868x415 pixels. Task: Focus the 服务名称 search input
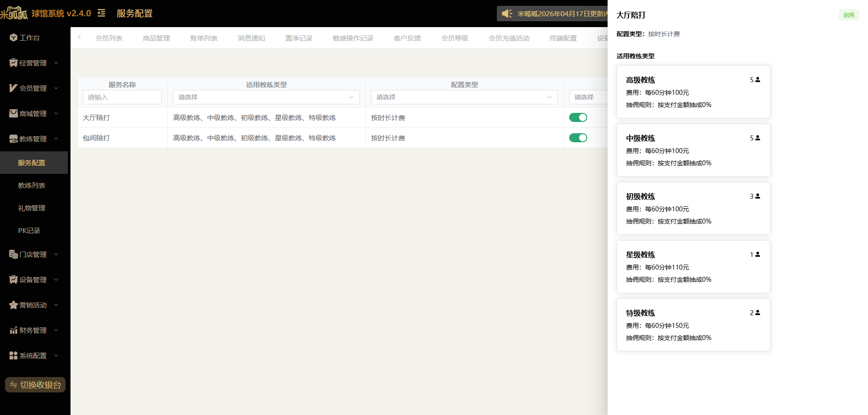pyautogui.click(x=122, y=97)
